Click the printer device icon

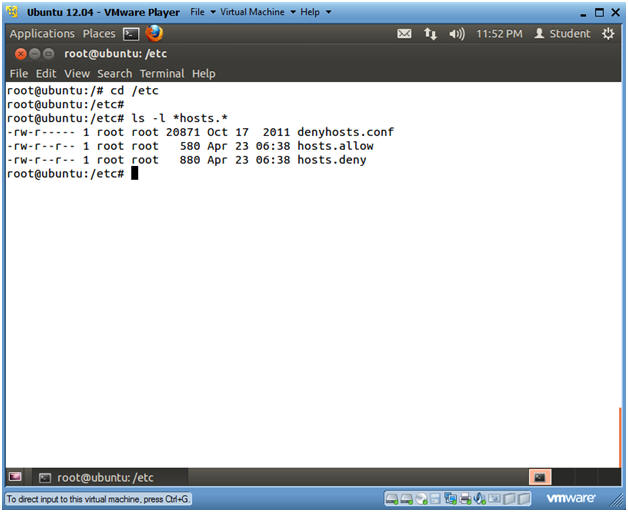coord(465,499)
